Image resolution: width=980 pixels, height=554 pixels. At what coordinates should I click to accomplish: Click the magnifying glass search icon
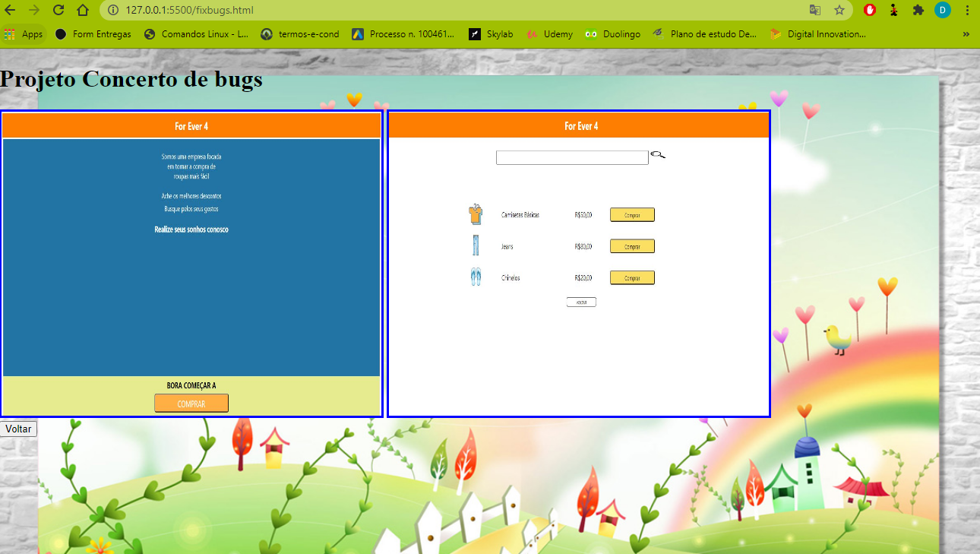click(658, 155)
